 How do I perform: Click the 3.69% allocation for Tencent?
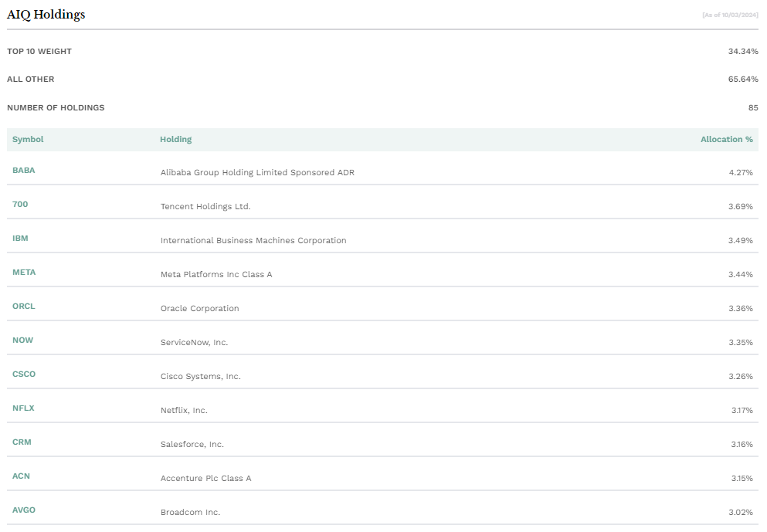[741, 206]
